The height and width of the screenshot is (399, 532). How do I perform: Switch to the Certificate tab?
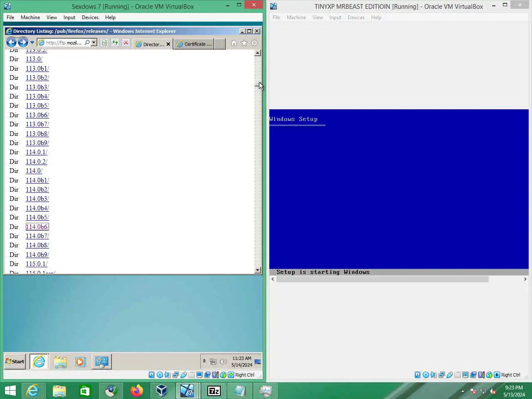pos(194,44)
